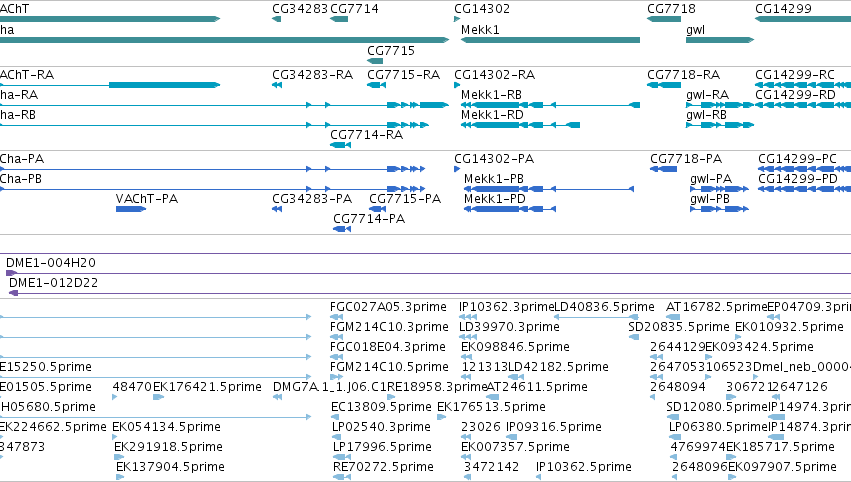Click the LP02540.3prime EST label

pyautogui.click(x=381, y=427)
